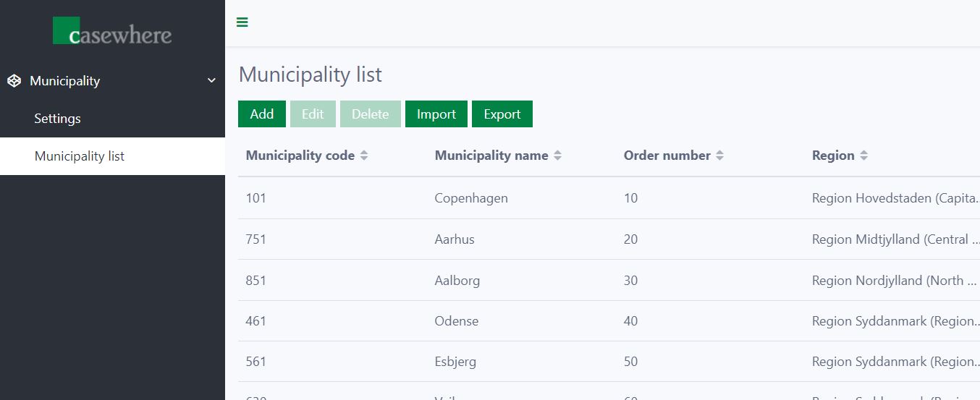Select the Esbjerg row
Viewport: 980px width, 400px height.
455,362
